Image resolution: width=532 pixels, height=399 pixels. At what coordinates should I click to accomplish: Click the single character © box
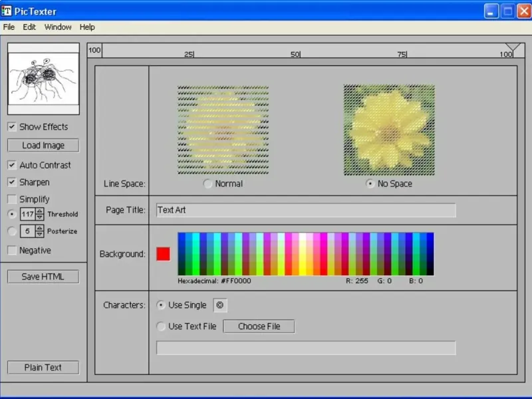pos(220,305)
